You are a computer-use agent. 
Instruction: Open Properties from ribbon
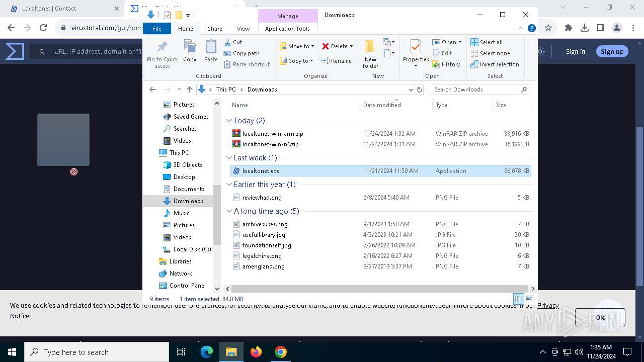[416, 53]
